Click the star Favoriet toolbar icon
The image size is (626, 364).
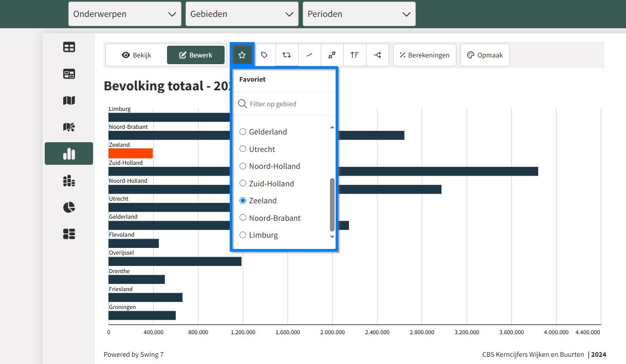(242, 55)
